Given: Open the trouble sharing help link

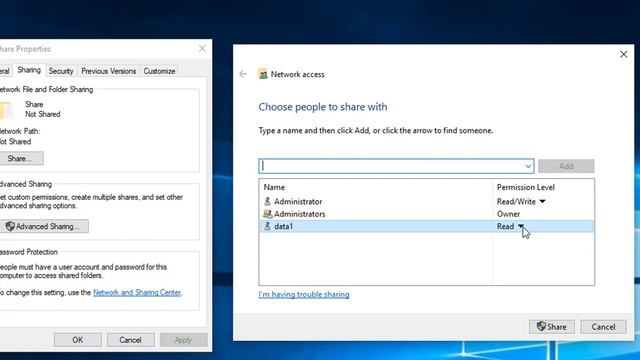Looking at the screenshot, I should coord(304,294).
